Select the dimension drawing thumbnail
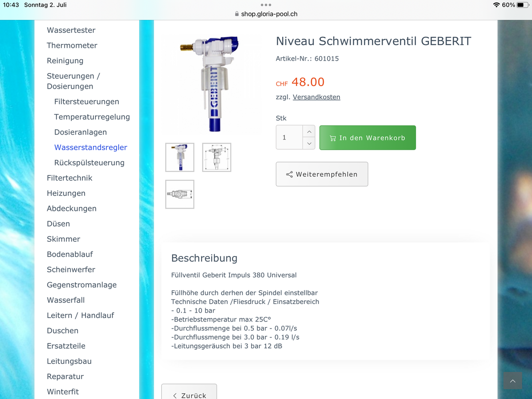The width and height of the screenshot is (532, 399). 217,157
